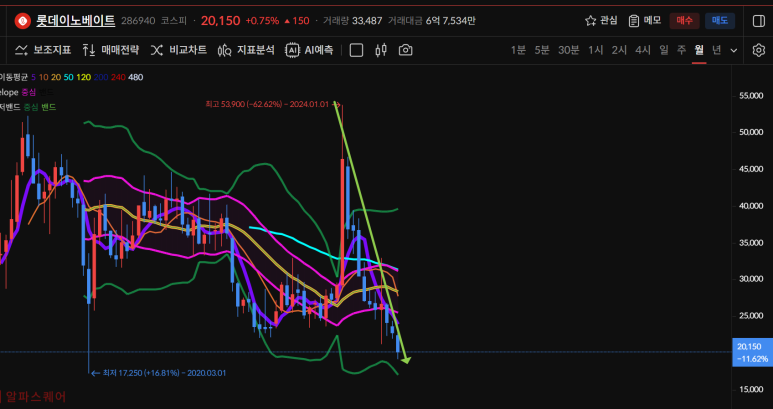
Task: Click the red Lotte Innovate company logo
Action: tap(23, 21)
